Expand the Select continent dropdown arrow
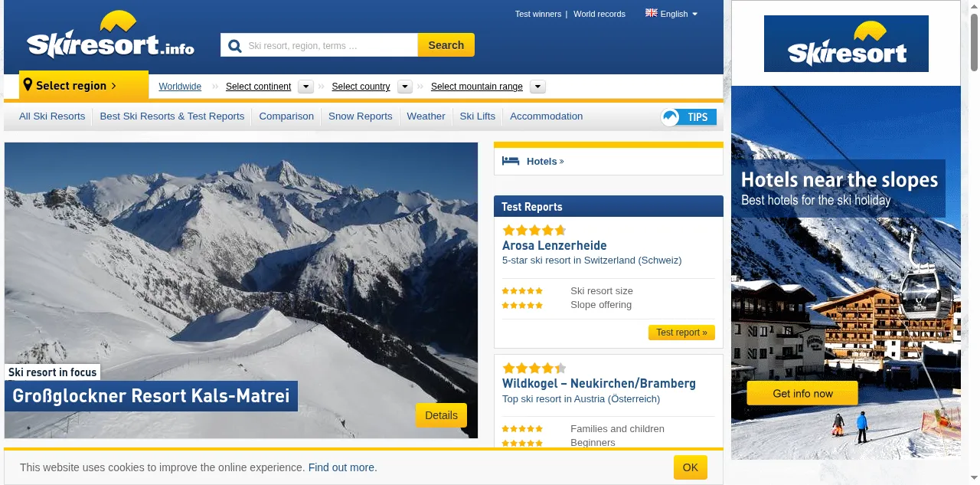The height and width of the screenshot is (485, 980). pyautogui.click(x=305, y=87)
